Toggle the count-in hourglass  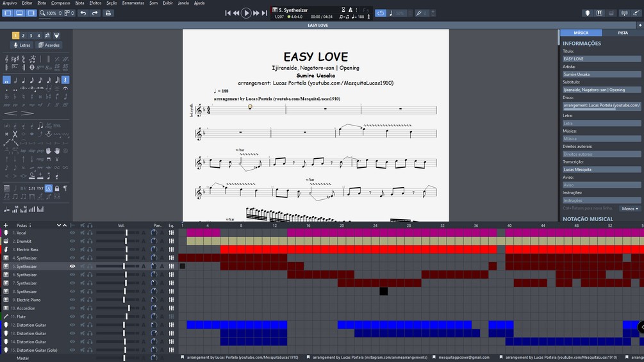(x=343, y=10)
